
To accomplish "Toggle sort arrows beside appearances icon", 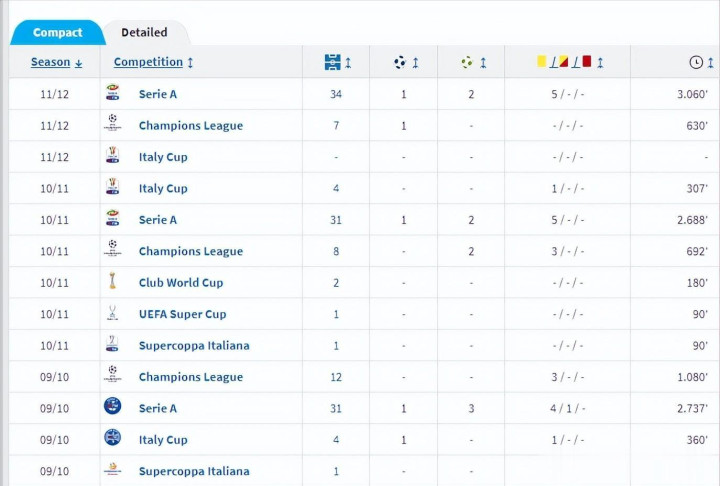I will [349, 62].
